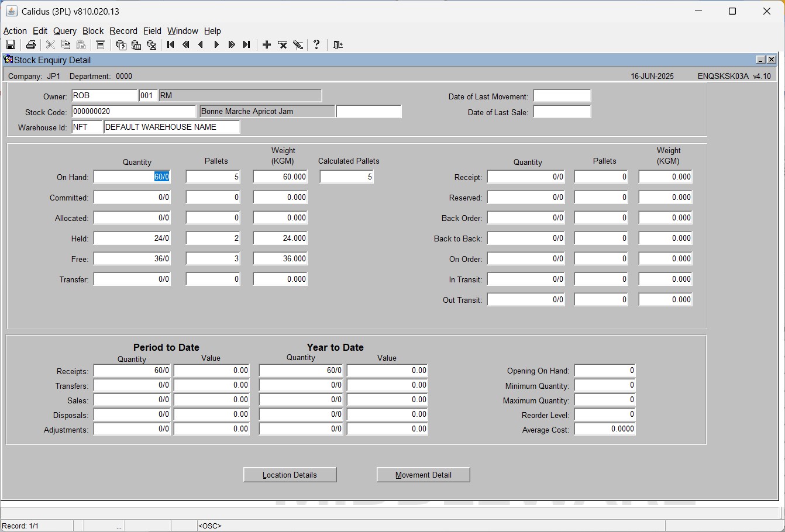
Task: Click the Cut scissors icon
Action: tap(50, 45)
